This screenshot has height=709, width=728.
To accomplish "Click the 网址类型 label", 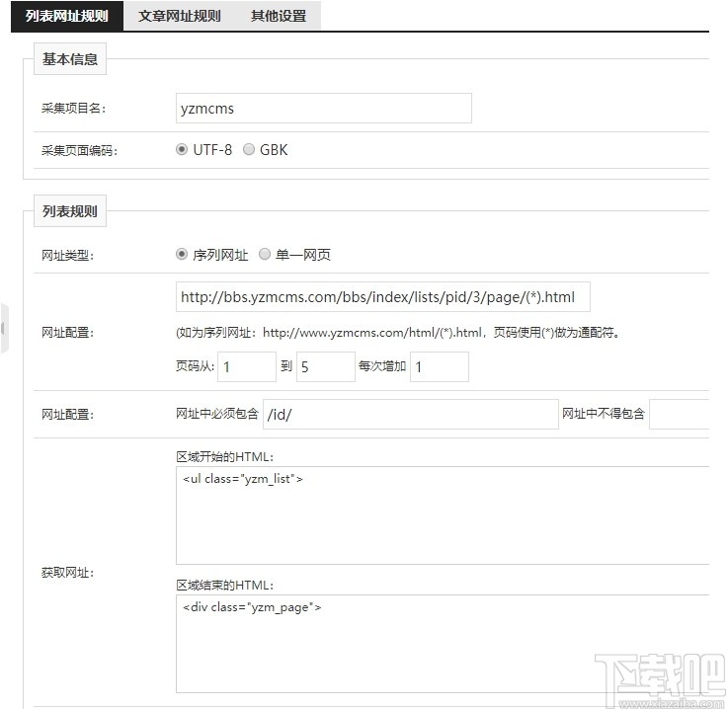I will (x=68, y=255).
